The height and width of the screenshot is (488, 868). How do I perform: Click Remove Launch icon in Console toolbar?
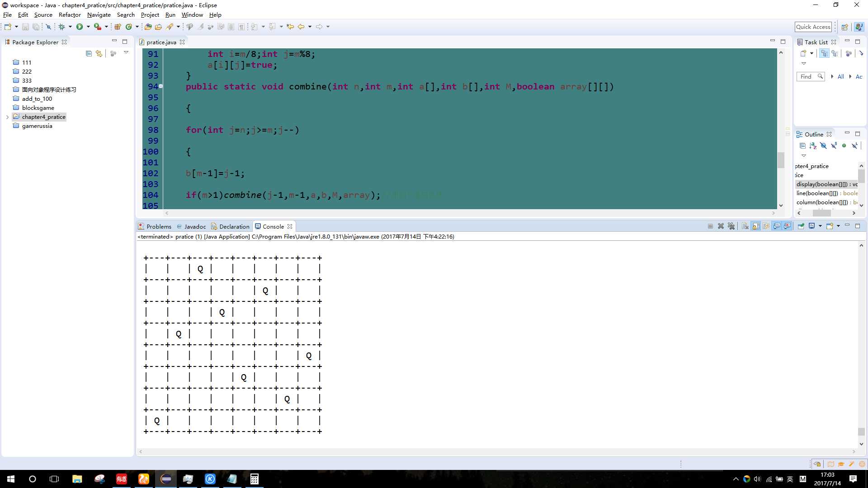[721, 226]
